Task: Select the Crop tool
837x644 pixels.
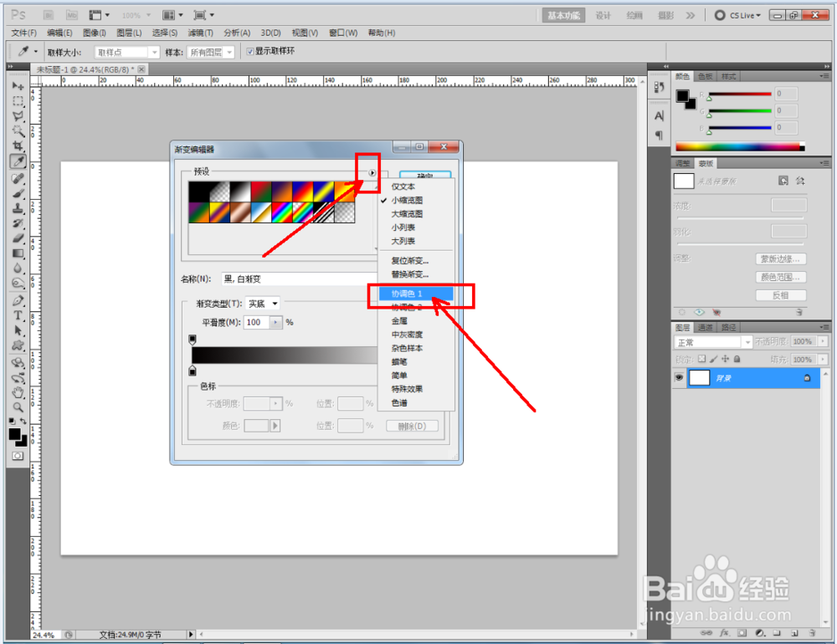Action: [18, 146]
